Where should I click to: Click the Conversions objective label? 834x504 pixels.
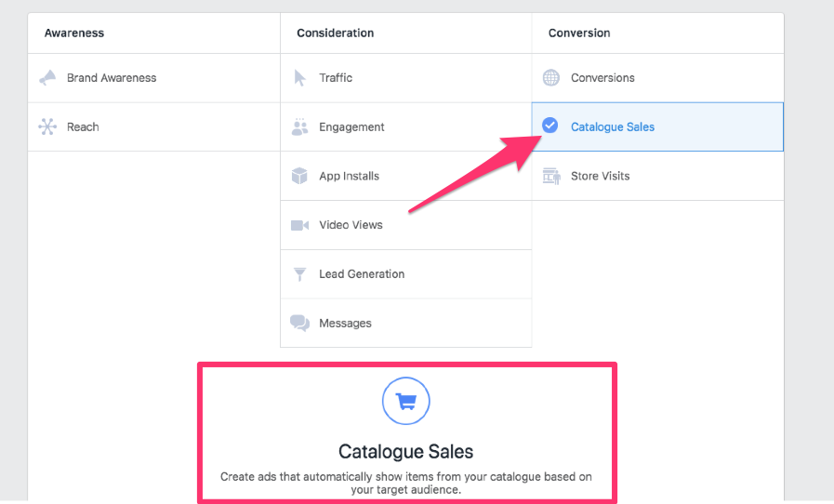click(602, 78)
